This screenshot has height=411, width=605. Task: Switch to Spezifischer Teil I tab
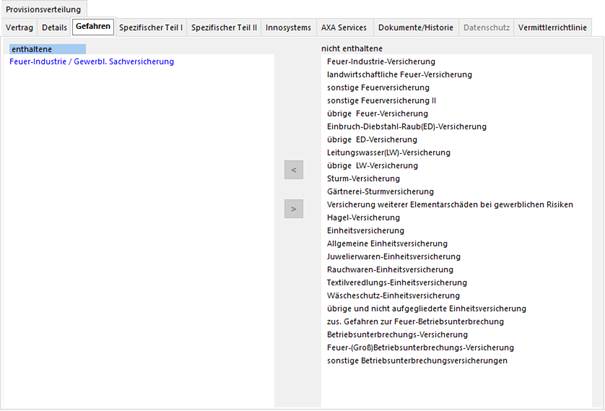(x=151, y=27)
